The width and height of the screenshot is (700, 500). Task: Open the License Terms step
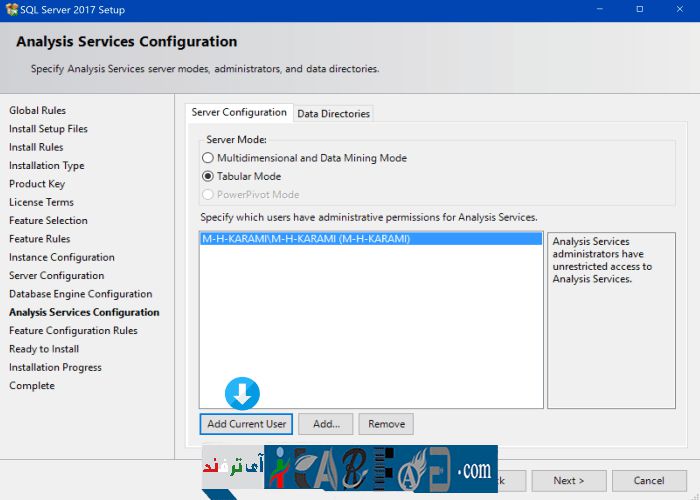[41, 202]
